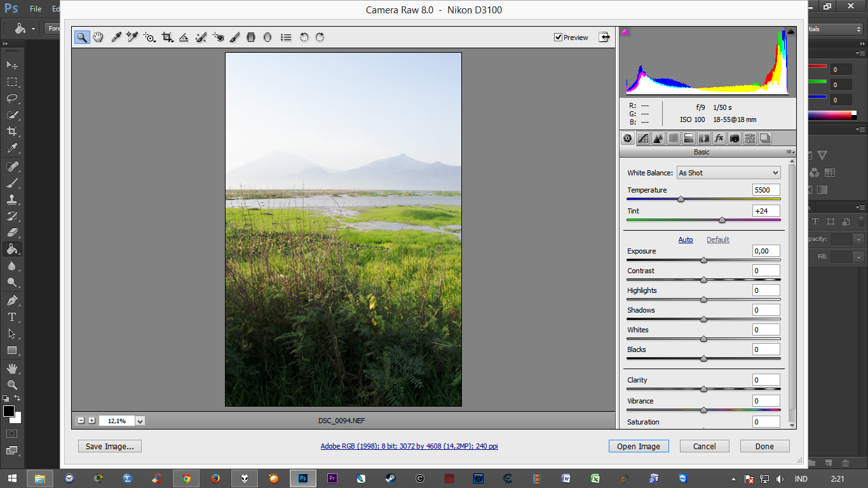Toggle shadow clipping warning in histogram
Image resolution: width=868 pixels, height=488 pixels.
(625, 31)
